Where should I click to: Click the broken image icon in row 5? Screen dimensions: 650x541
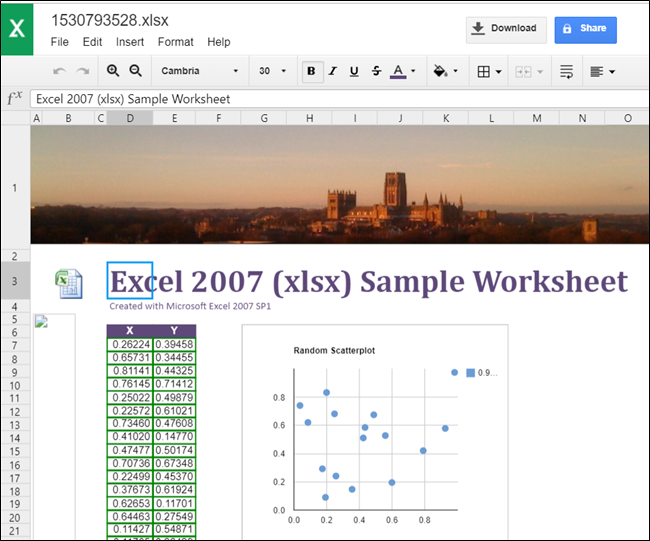pos(41,321)
